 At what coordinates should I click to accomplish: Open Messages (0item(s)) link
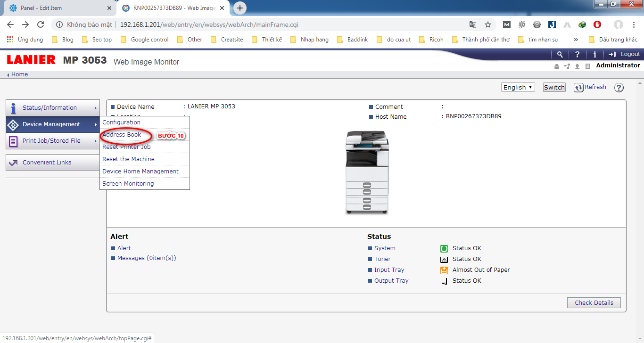tap(147, 258)
